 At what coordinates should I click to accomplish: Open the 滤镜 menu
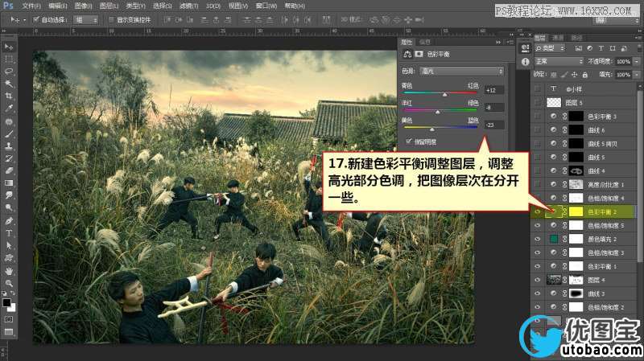(189, 6)
